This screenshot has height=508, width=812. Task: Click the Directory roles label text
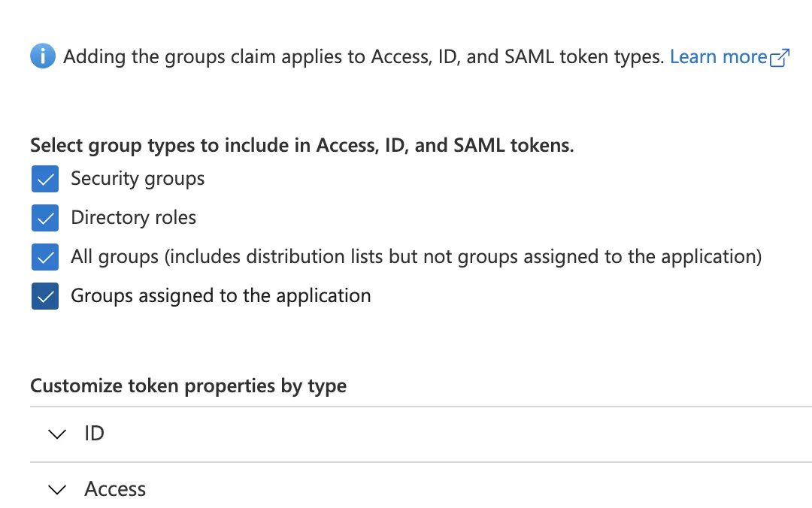133,218
